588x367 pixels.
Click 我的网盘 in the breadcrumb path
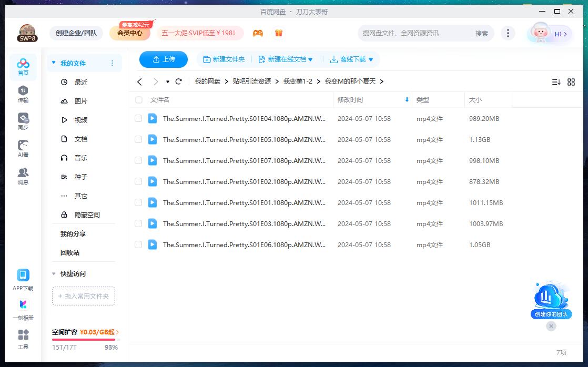(x=208, y=81)
